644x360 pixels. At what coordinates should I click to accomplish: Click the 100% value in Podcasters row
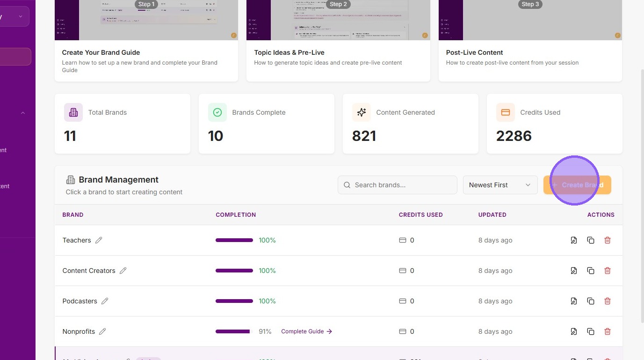tap(268, 301)
